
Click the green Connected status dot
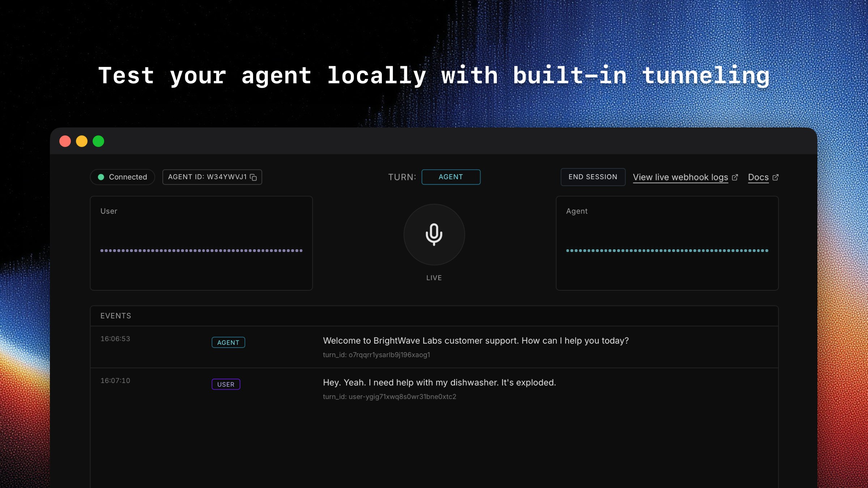point(101,177)
